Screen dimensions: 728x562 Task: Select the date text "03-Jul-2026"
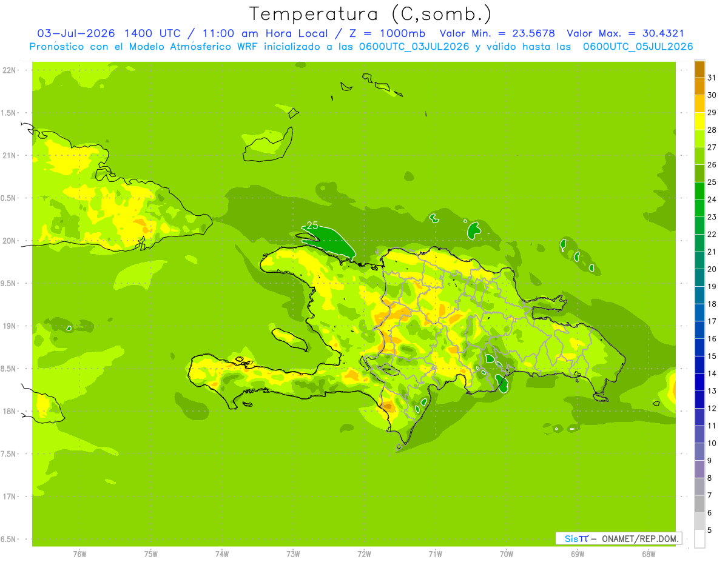[x=77, y=33]
